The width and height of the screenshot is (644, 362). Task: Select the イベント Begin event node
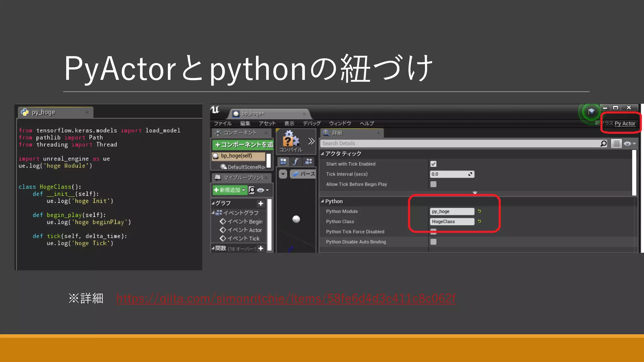point(241,222)
